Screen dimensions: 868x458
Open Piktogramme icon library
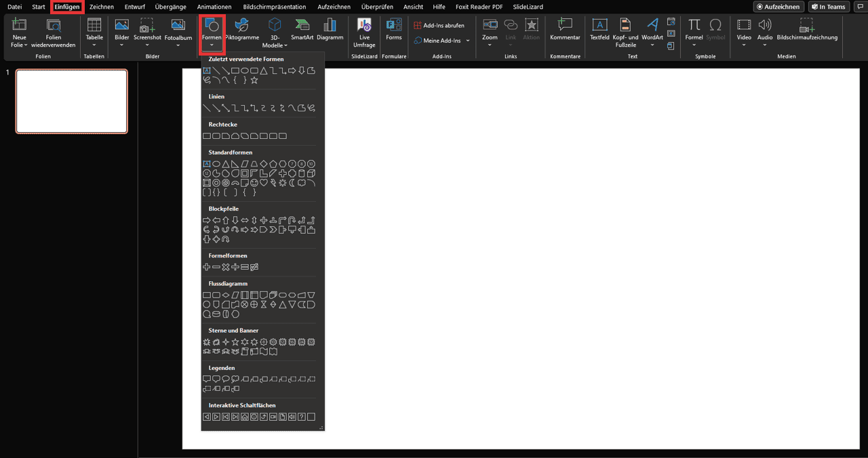(x=241, y=30)
